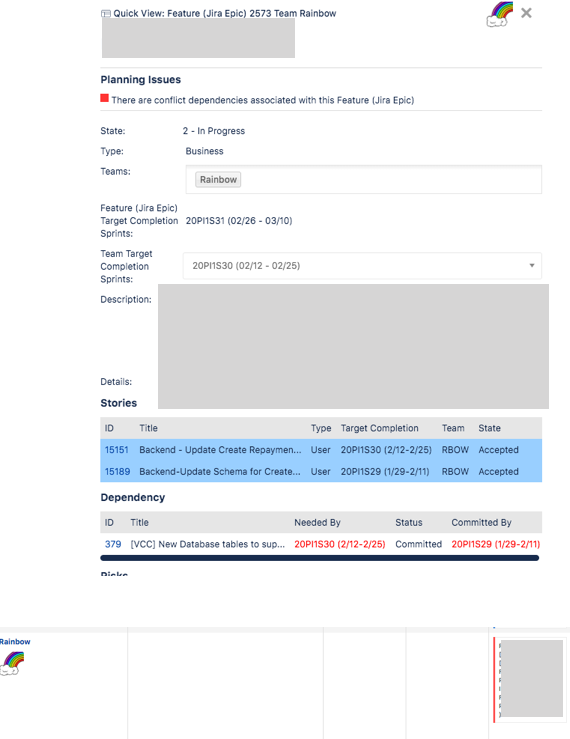The width and height of the screenshot is (570, 739).
Task: Close the Quick View panel
Action: 526,13
